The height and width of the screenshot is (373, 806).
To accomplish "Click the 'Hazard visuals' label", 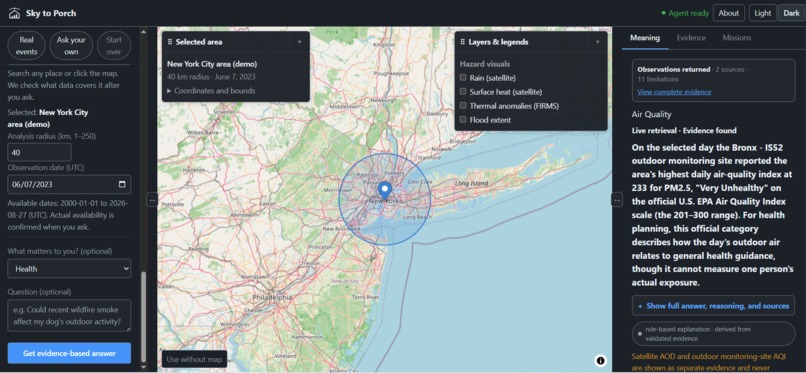I will pyautogui.click(x=485, y=64).
